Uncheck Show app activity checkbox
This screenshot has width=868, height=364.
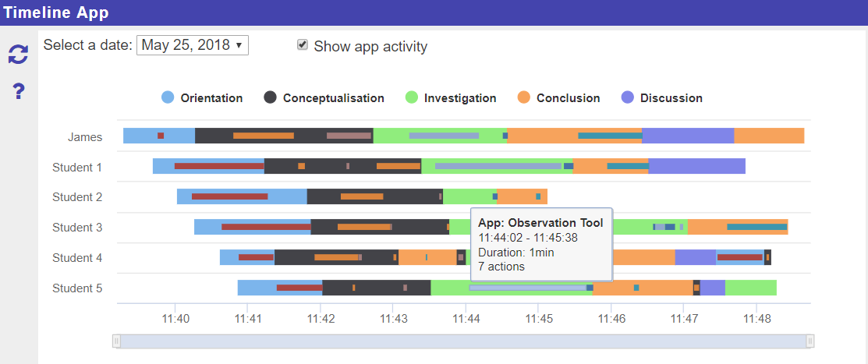tap(303, 45)
